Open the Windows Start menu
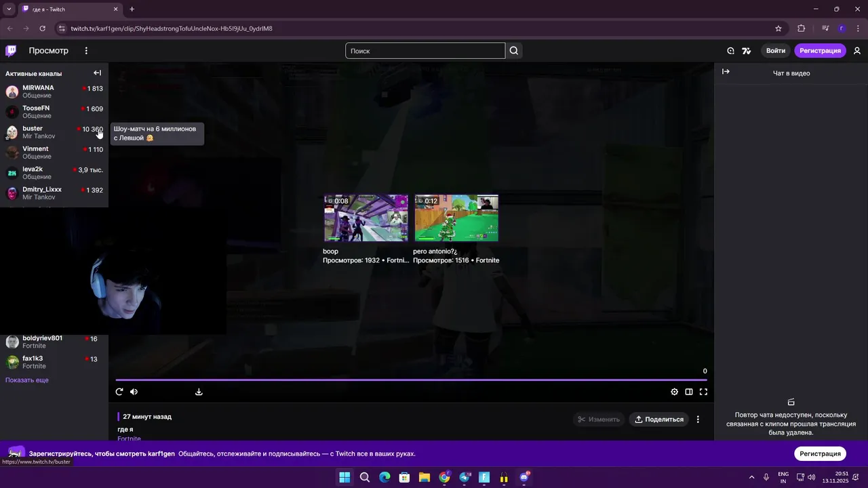868x488 pixels. coord(344,477)
